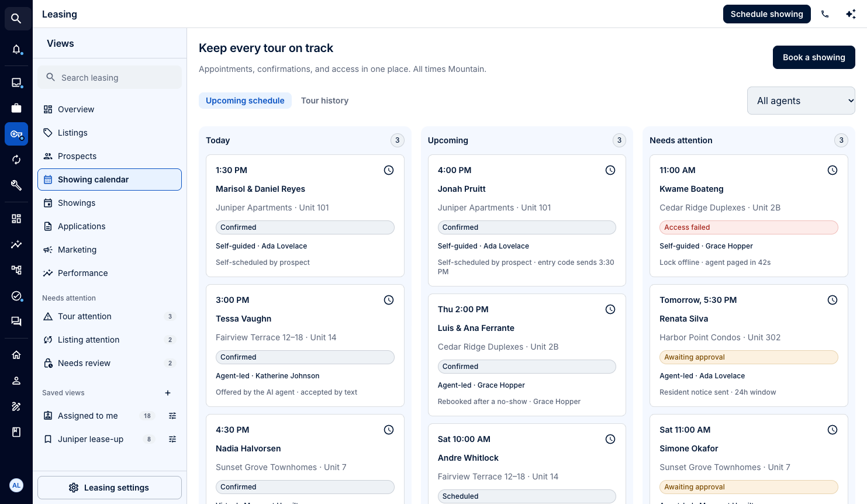
Task: Open Needs review list
Action: click(109, 363)
